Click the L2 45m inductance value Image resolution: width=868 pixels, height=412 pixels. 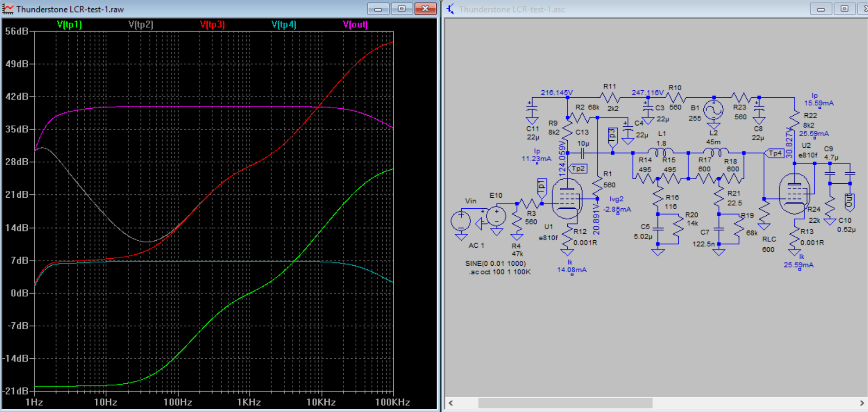[713, 142]
